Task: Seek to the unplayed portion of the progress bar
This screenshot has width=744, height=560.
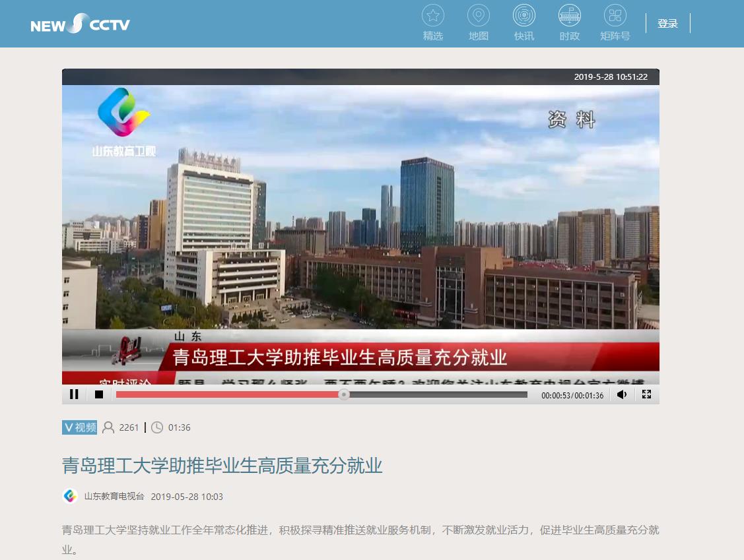Action: coord(436,394)
